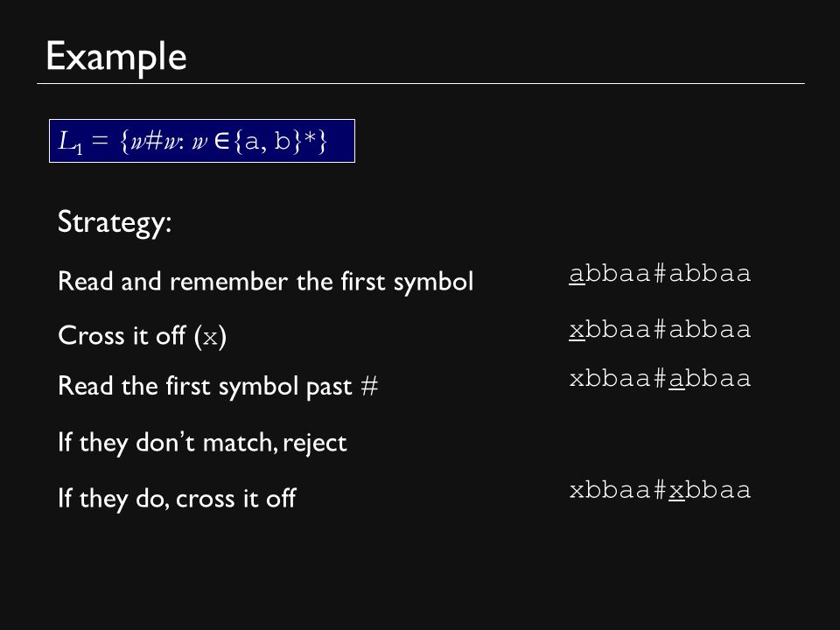The image size is (840, 630).
Task: Click the (x) in 'Cross it off'
Action: pos(211,337)
